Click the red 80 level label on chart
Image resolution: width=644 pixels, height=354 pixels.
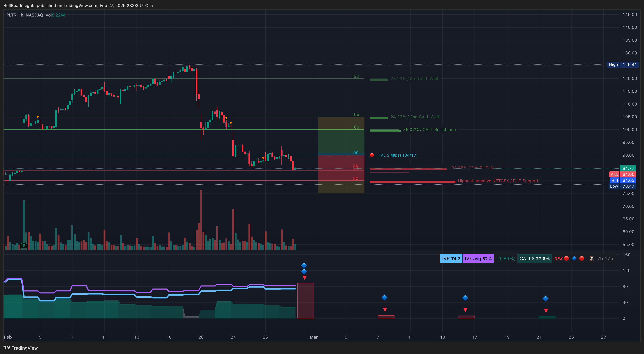pos(356,178)
